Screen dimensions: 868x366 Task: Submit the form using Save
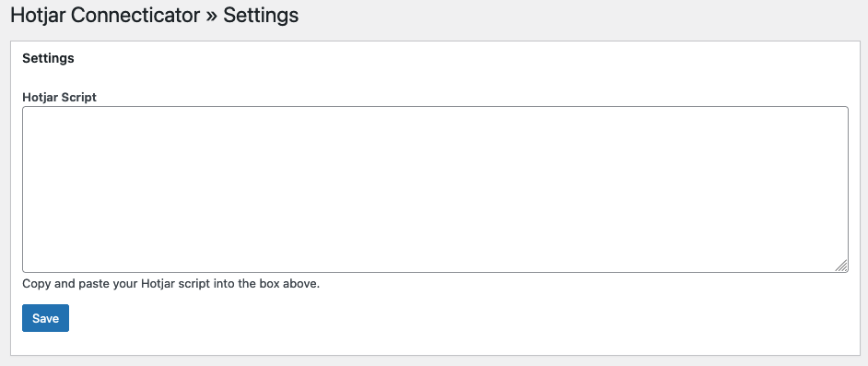click(45, 318)
